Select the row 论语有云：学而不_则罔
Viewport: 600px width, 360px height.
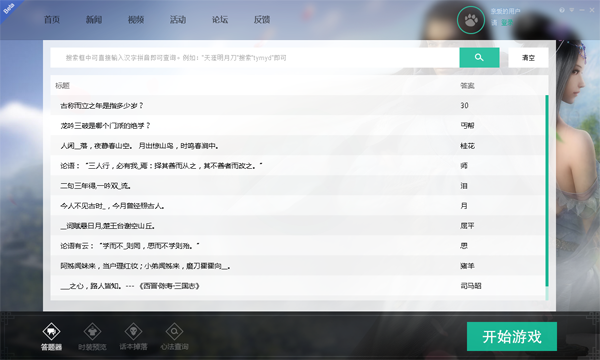298,246
